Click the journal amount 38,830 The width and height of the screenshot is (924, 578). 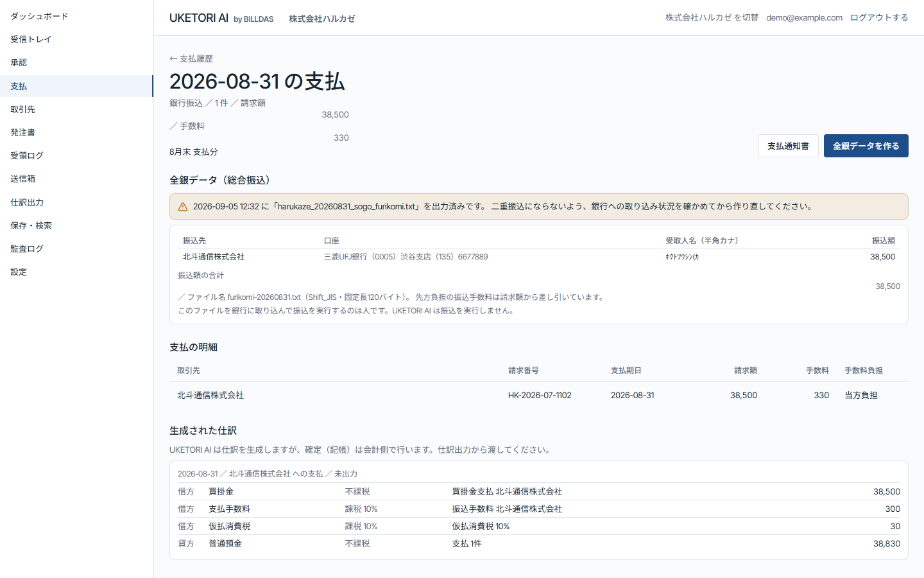[887, 543]
